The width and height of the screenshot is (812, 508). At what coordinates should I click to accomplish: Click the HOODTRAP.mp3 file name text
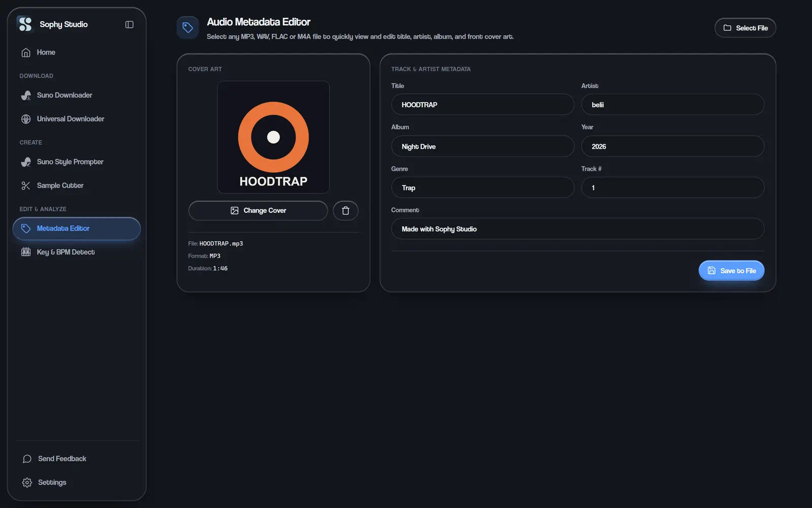pyautogui.click(x=221, y=244)
